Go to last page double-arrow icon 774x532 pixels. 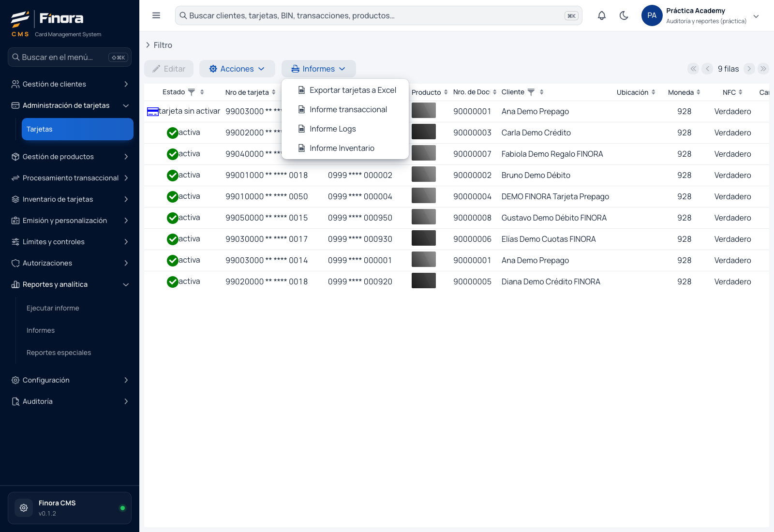(x=763, y=69)
